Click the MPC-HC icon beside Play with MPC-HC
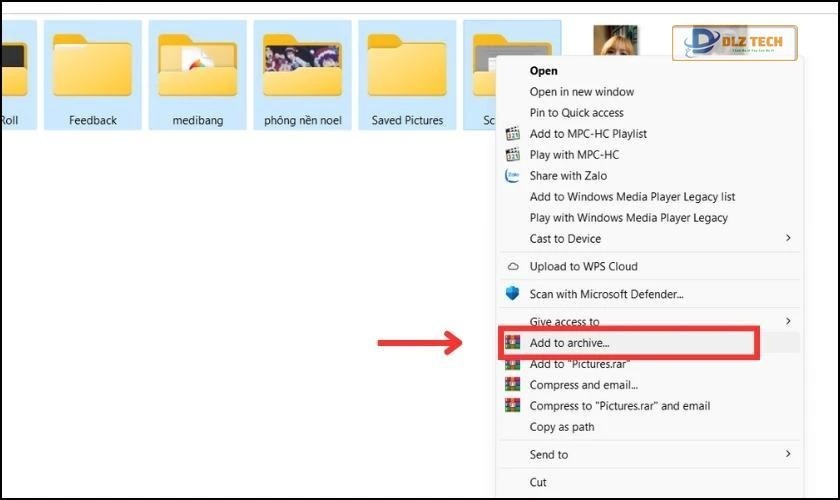 point(513,154)
